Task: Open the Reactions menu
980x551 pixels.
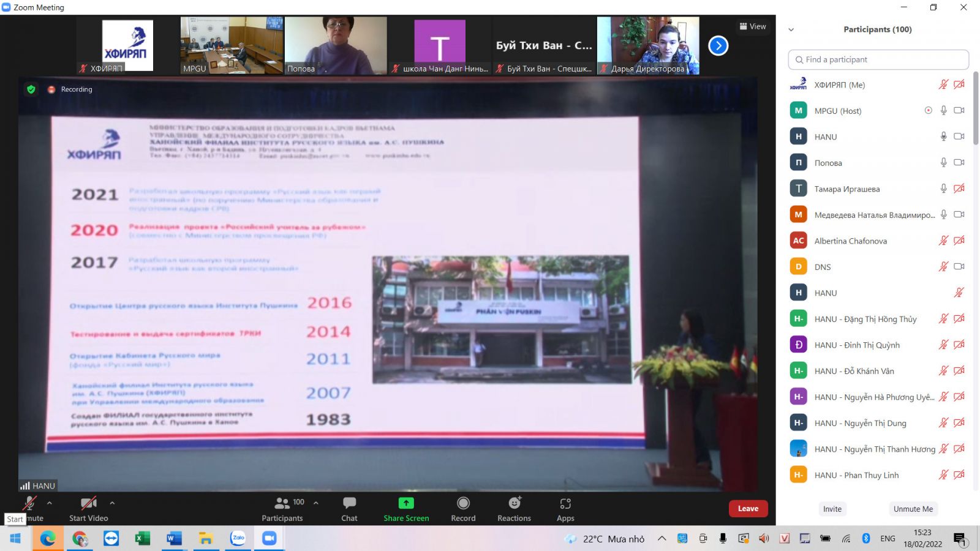Action: point(514,509)
